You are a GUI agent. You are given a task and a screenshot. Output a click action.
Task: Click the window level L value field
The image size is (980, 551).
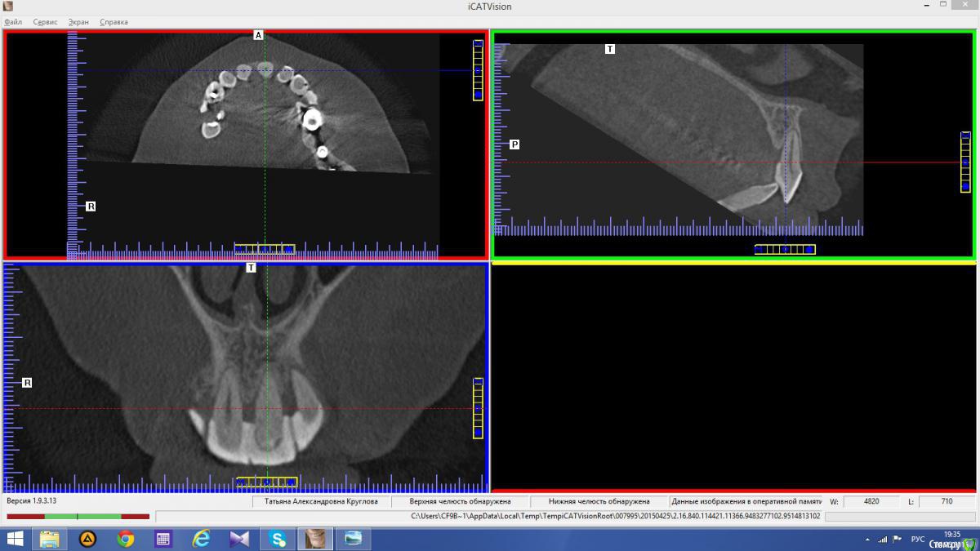947,501
